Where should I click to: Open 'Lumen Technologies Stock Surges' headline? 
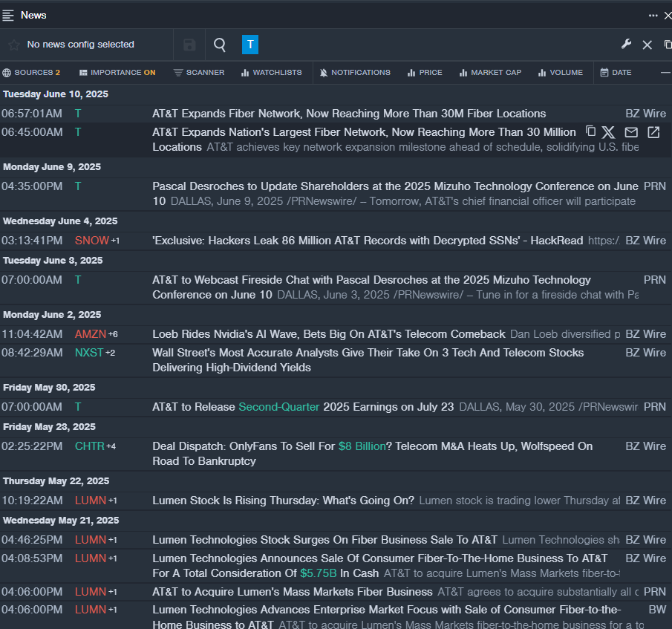[x=324, y=539]
